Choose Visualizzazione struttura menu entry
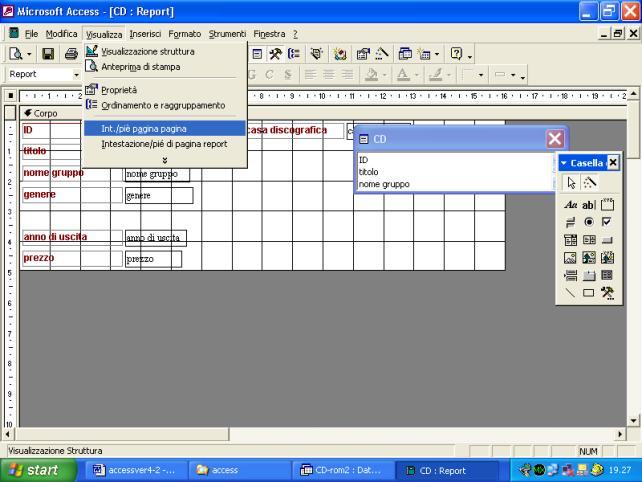Screen dimensions: 642x482 [x=165, y=52]
